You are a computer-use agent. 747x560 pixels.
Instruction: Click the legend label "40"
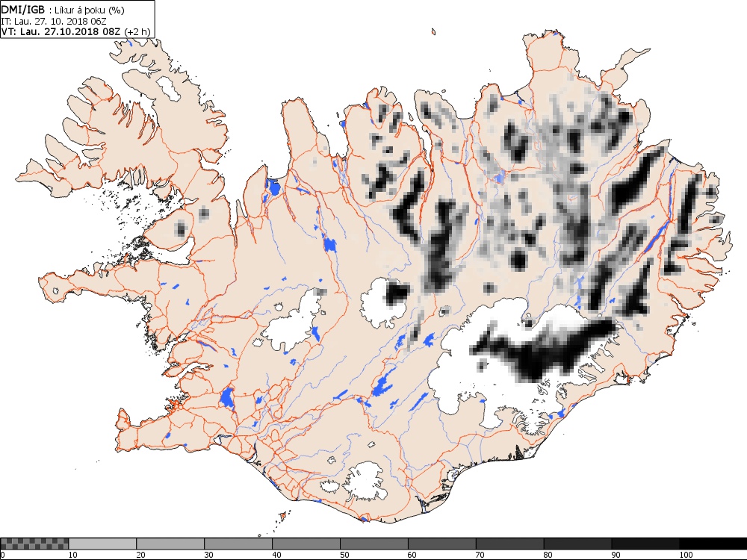pyautogui.click(x=276, y=555)
